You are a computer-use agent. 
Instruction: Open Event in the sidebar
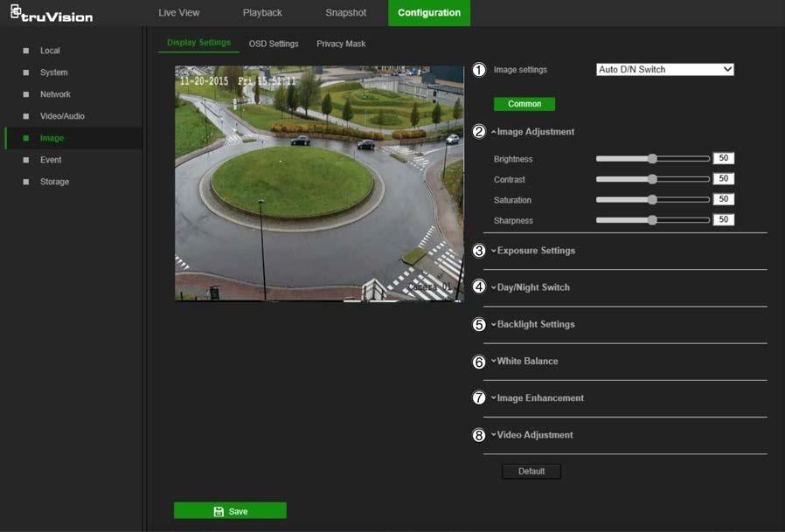[51, 160]
